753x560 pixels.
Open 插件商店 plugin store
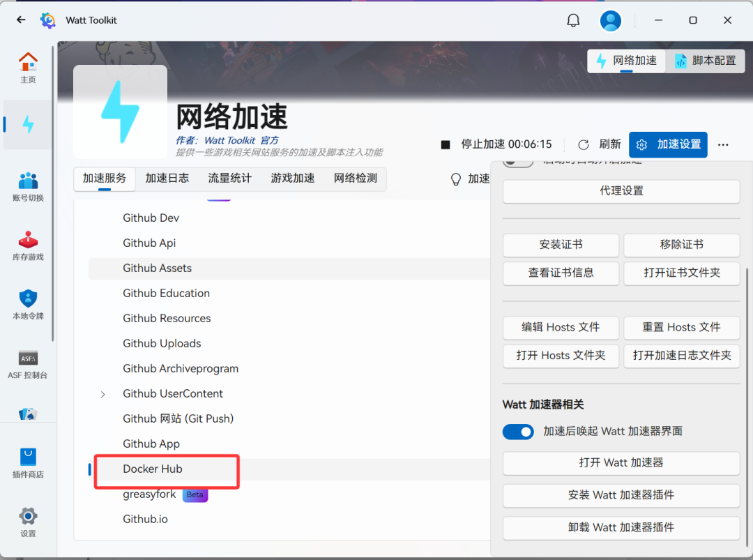(28, 463)
